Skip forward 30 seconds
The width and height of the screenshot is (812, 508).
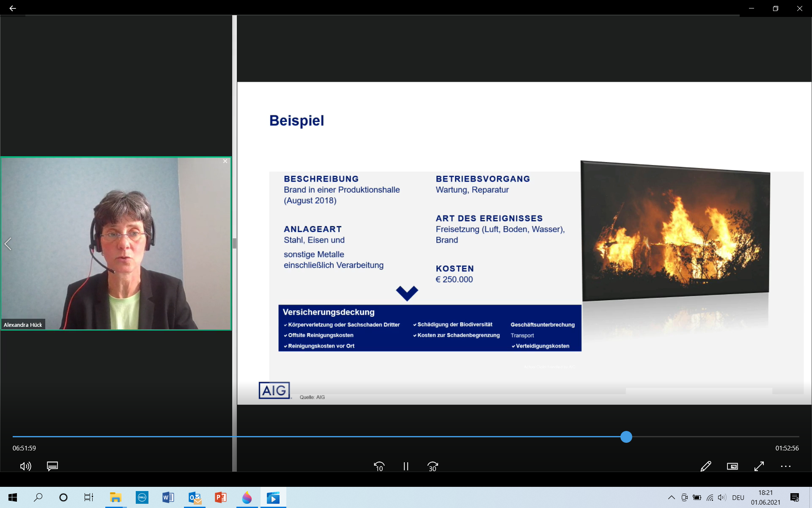click(x=432, y=466)
